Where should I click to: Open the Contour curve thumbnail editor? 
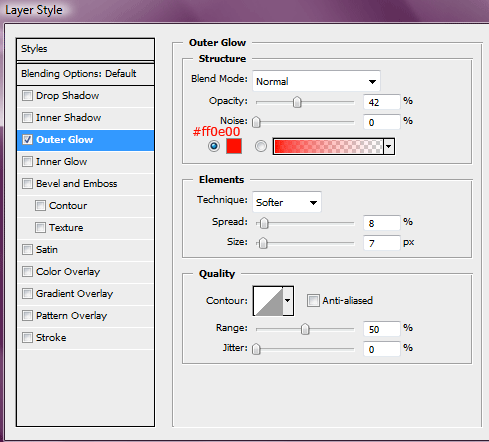click(x=268, y=301)
